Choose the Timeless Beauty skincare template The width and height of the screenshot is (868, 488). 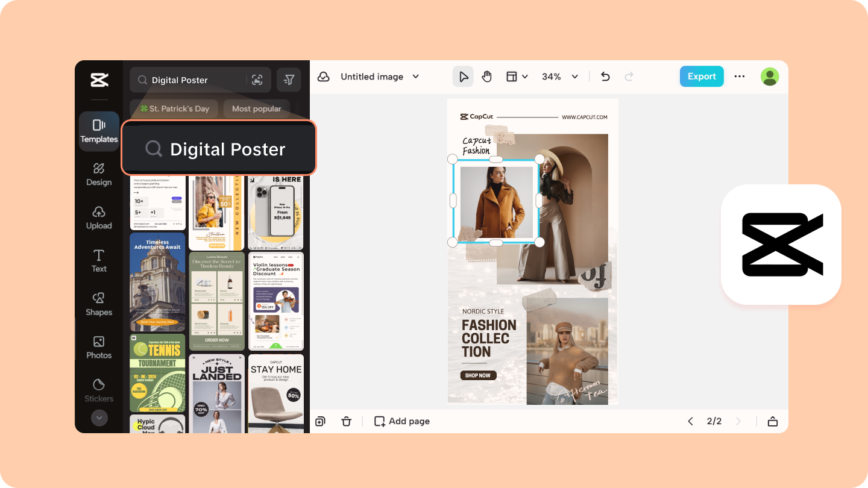pyautogui.click(x=217, y=301)
